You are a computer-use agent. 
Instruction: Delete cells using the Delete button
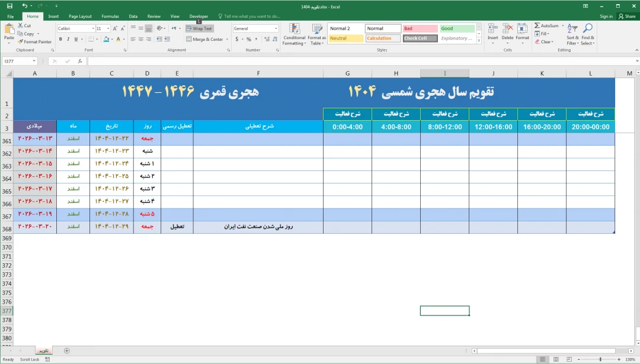[x=507, y=34]
